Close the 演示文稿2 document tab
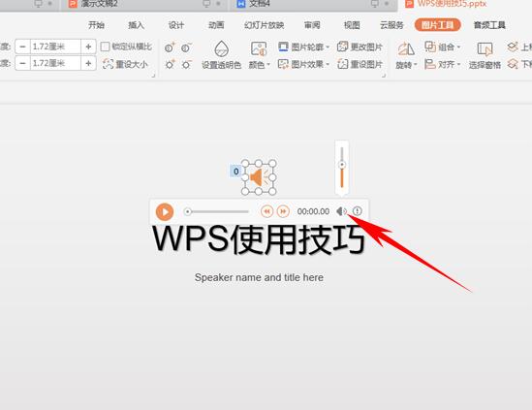The image size is (532, 410). point(218,4)
